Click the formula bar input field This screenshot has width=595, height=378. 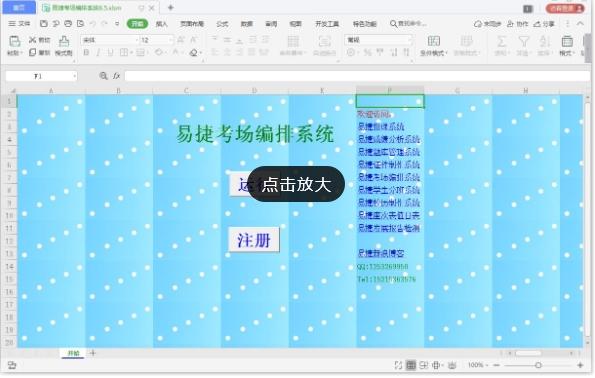[357, 76]
